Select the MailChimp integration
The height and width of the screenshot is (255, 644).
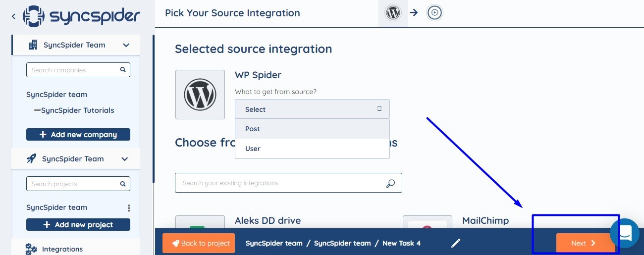coord(485,221)
